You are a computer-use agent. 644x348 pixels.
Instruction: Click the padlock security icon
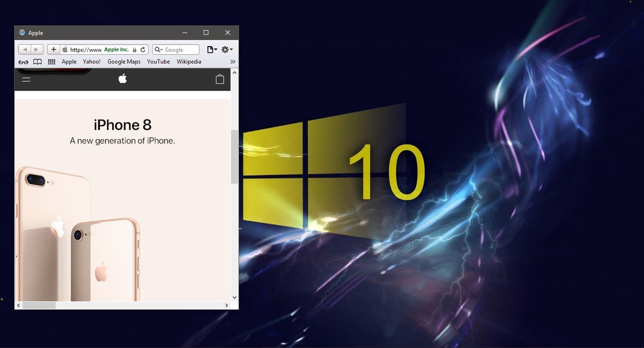pyautogui.click(x=134, y=50)
